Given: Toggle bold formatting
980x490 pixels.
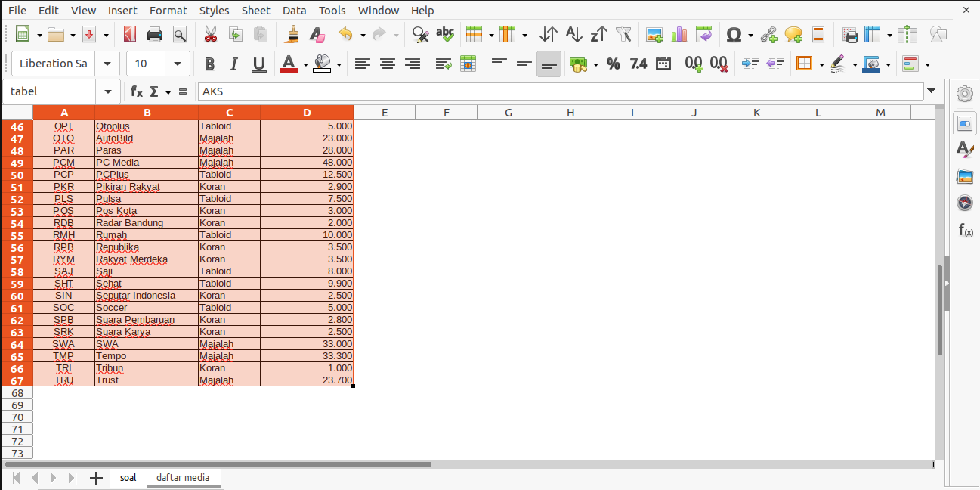Looking at the screenshot, I should coord(209,64).
